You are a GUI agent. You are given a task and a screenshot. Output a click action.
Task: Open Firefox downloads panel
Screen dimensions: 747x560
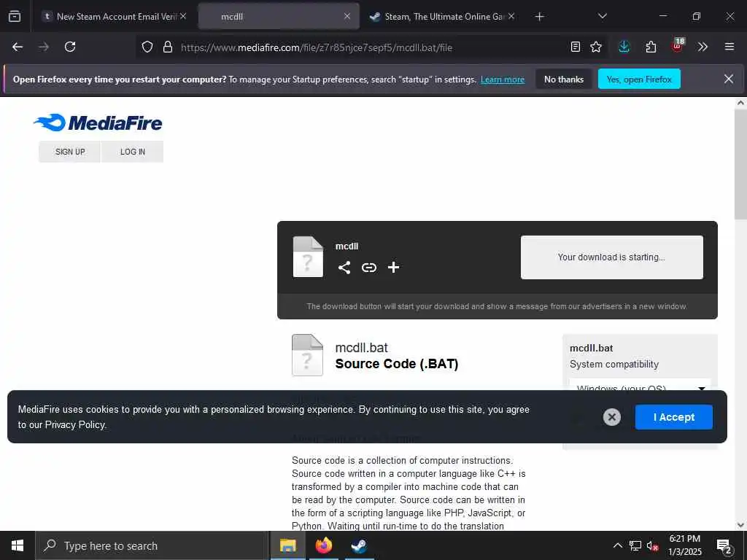(624, 47)
